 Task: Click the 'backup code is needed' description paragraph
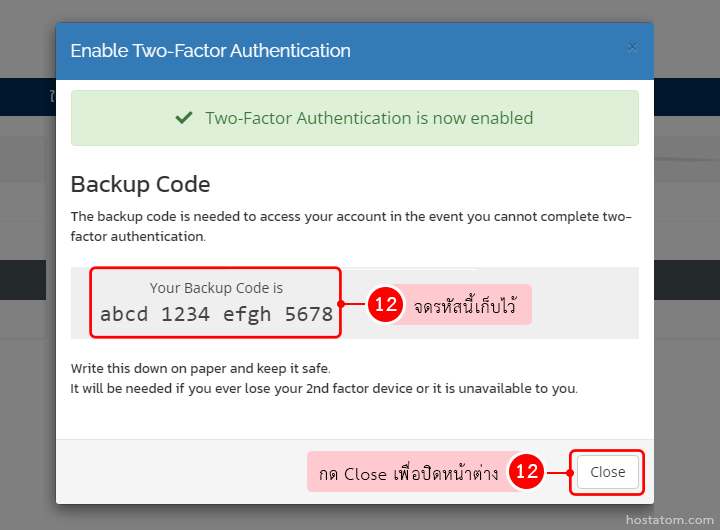click(350, 226)
